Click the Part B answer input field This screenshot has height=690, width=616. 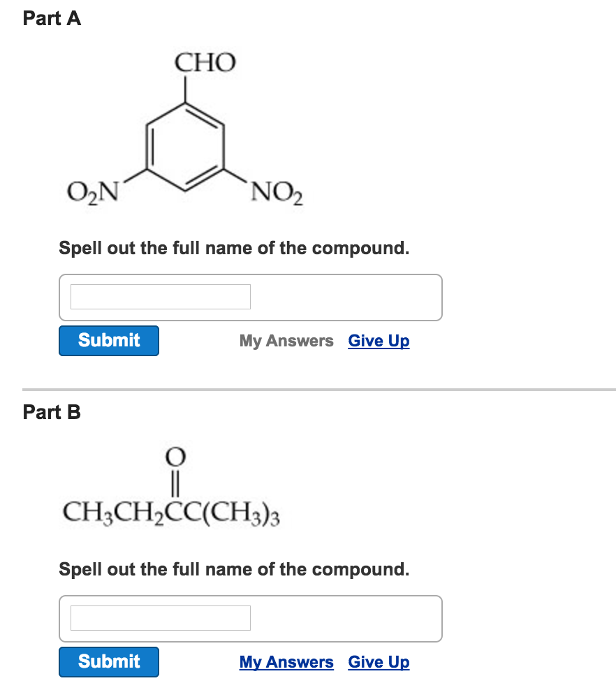coord(159,618)
